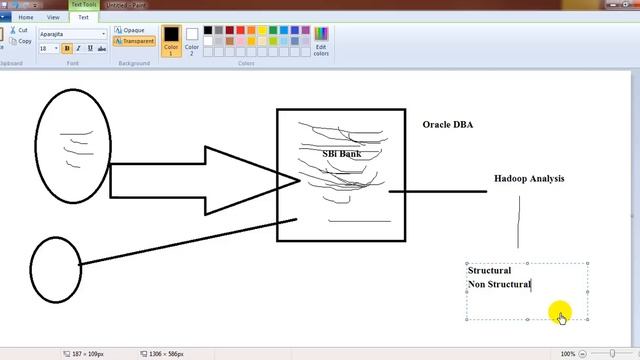Open the Edit colors dialog
Image resolution: width=640 pixels, height=360 pixels.
pyautogui.click(x=321, y=41)
